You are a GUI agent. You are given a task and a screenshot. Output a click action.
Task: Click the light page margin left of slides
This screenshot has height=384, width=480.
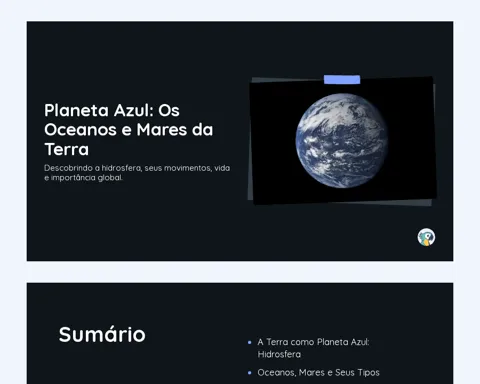13,192
